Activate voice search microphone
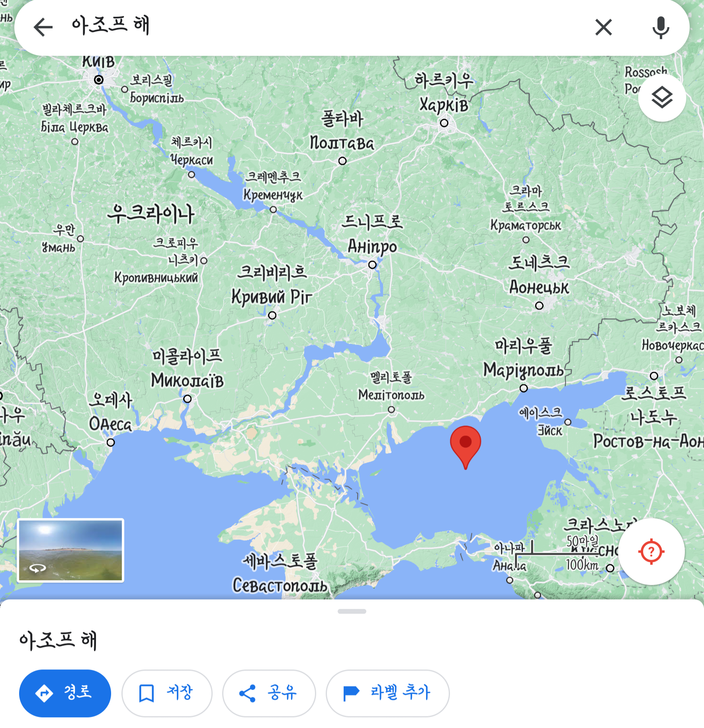 click(x=661, y=27)
